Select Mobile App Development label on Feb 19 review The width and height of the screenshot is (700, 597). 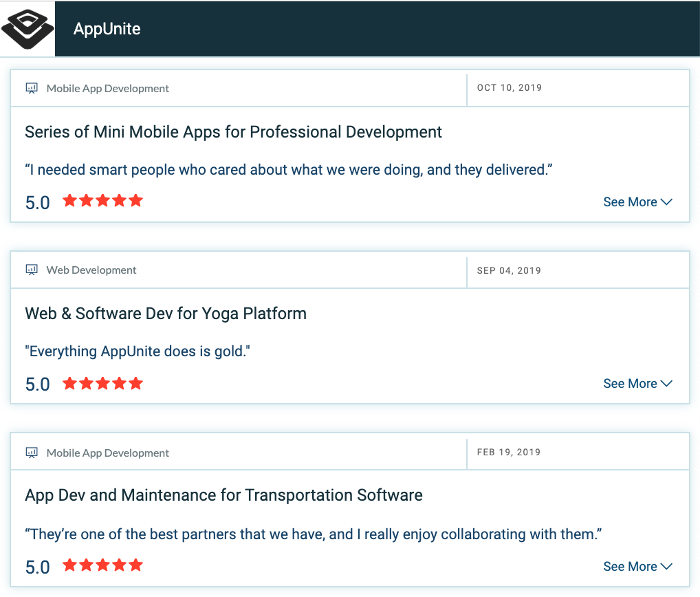107,453
